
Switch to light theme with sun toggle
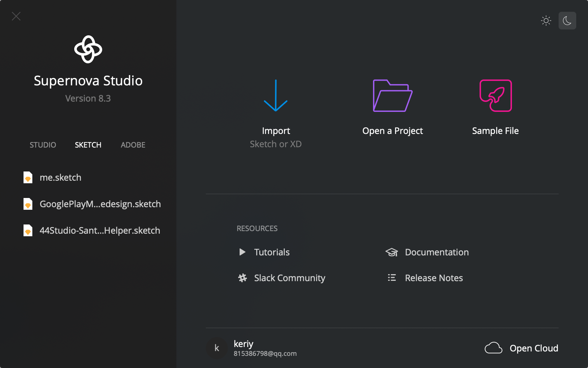pos(546,21)
